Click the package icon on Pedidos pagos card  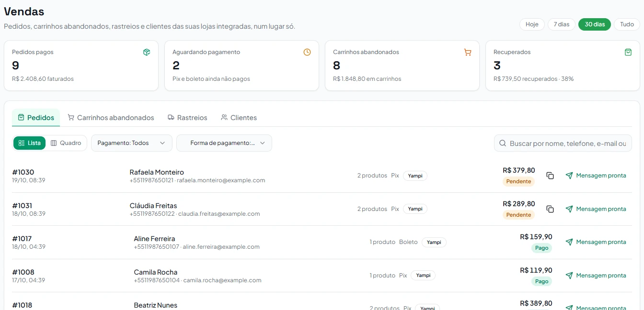147,52
